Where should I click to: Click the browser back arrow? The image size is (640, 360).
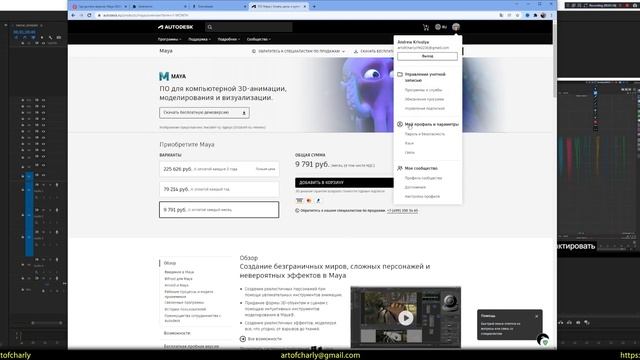(x=73, y=15)
